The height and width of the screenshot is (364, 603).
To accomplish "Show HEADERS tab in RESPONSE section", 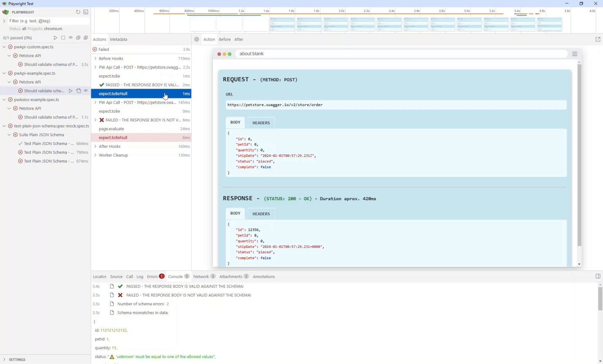I will pyautogui.click(x=261, y=214).
